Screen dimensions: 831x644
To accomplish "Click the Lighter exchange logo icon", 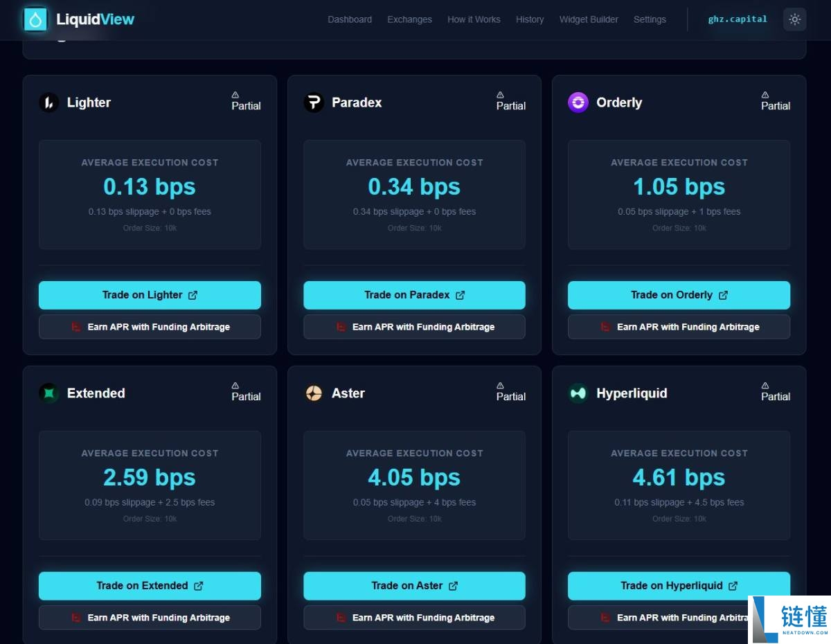I will [49, 102].
